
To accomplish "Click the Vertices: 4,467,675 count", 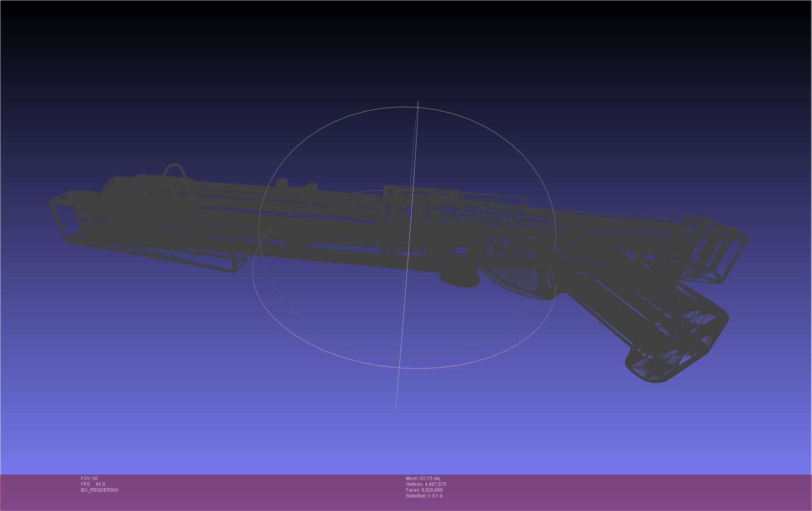I will click(x=426, y=484).
